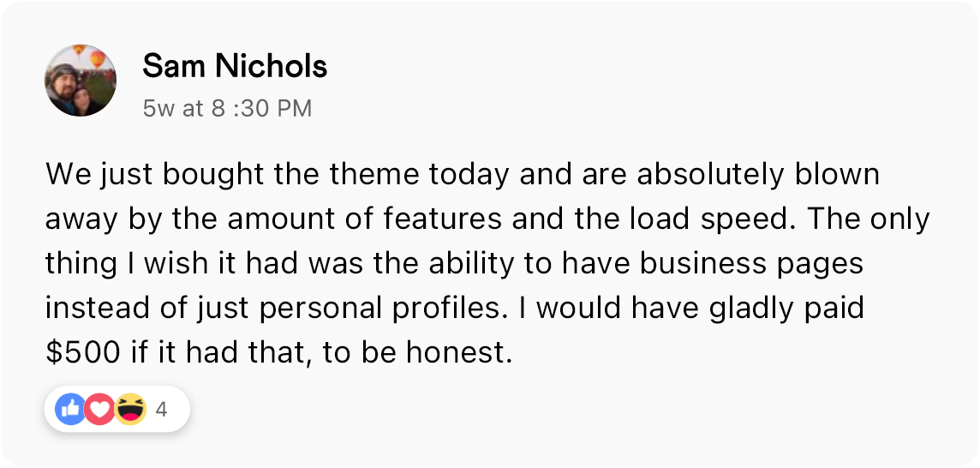Click the words 'business pages' in the comment
This screenshot has height=468, width=980.
[766, 264]
